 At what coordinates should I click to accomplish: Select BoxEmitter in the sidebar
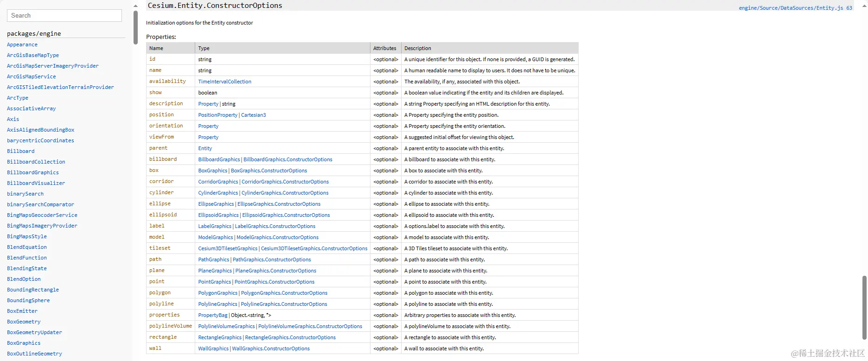(x=22, y=311)
